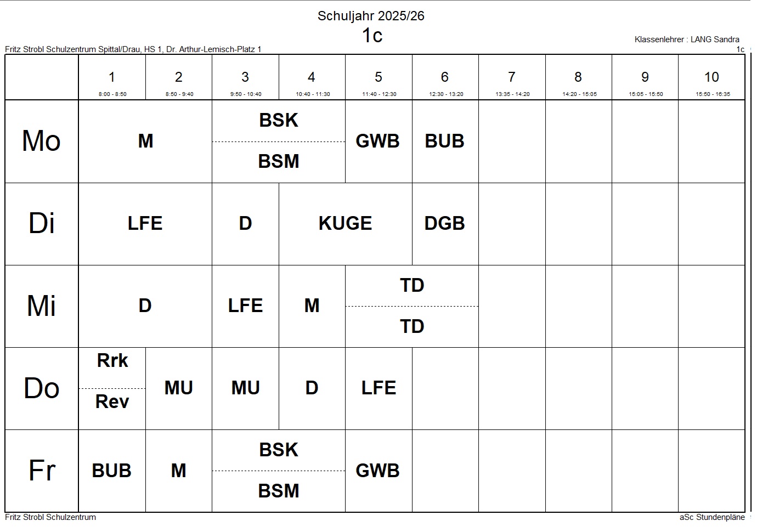The image size is (757, 532).
Task: Click the Fr day row header
Action: 42,471
